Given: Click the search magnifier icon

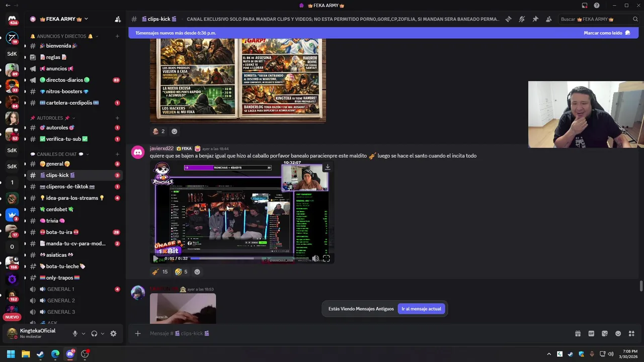Looking at the screenshot, I should 635,19.
